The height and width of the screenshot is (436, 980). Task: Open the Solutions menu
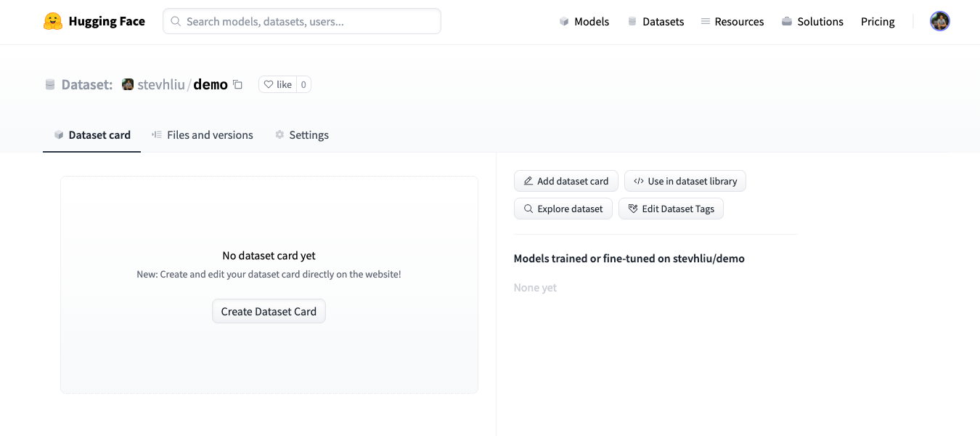point(812,22)
